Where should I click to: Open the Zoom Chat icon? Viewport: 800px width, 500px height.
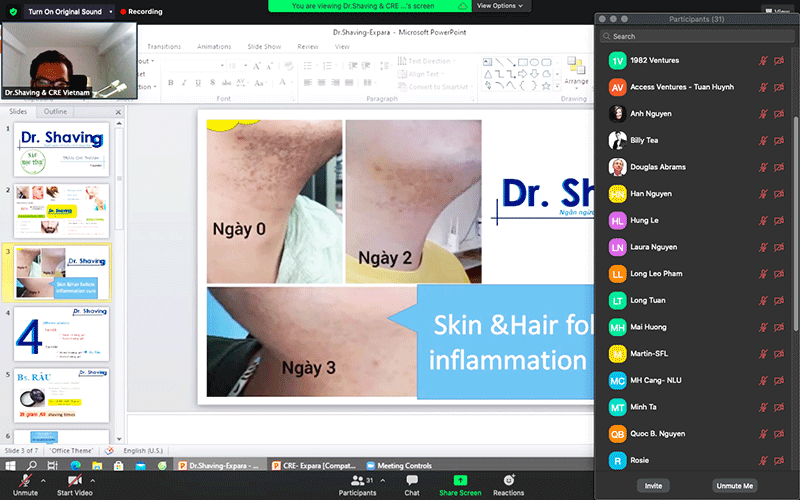click(412, 480)
